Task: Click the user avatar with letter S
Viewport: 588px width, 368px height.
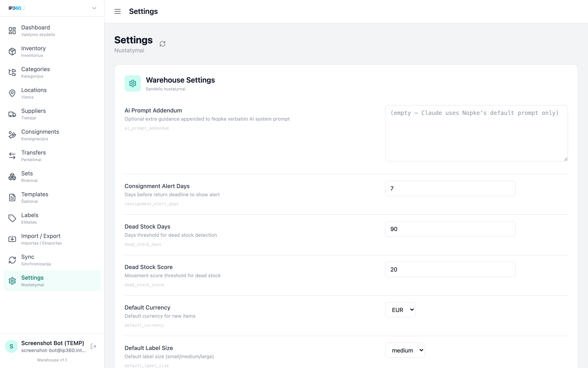Action: coord(11,346)
